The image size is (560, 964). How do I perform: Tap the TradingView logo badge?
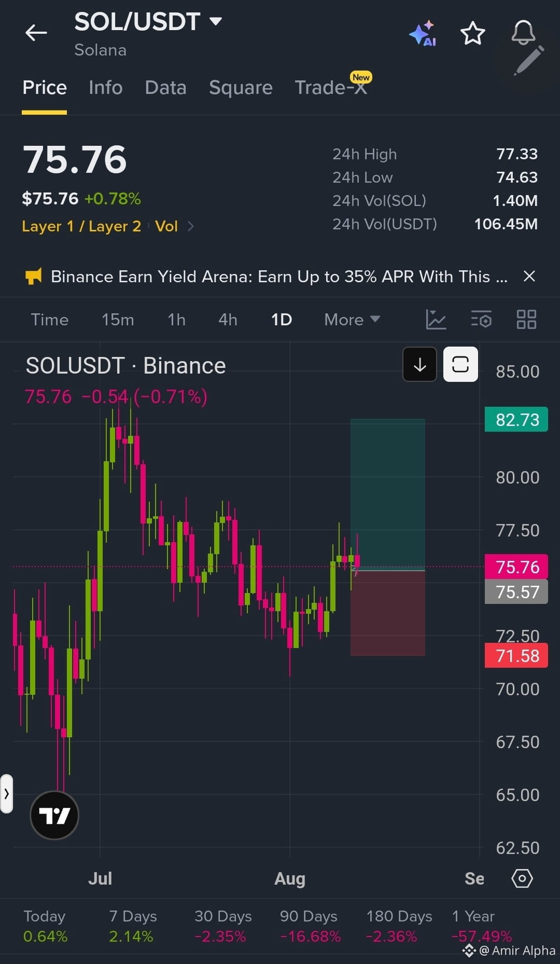tap(54, 815)
